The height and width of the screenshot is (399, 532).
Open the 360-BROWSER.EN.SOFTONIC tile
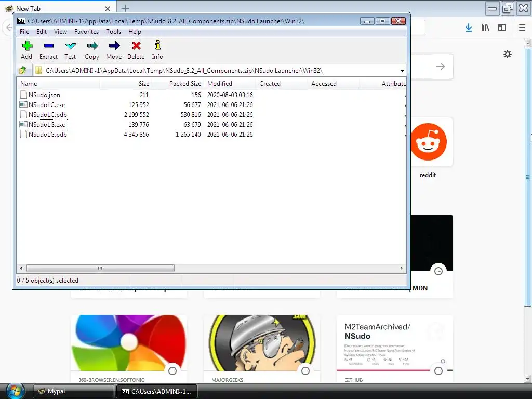click(x=129, y=349)
